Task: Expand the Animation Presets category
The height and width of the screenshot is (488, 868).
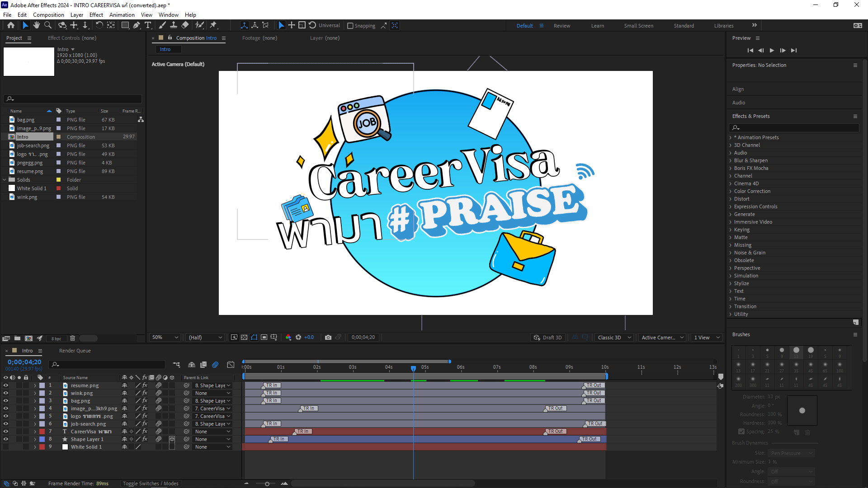Action: 731,137
